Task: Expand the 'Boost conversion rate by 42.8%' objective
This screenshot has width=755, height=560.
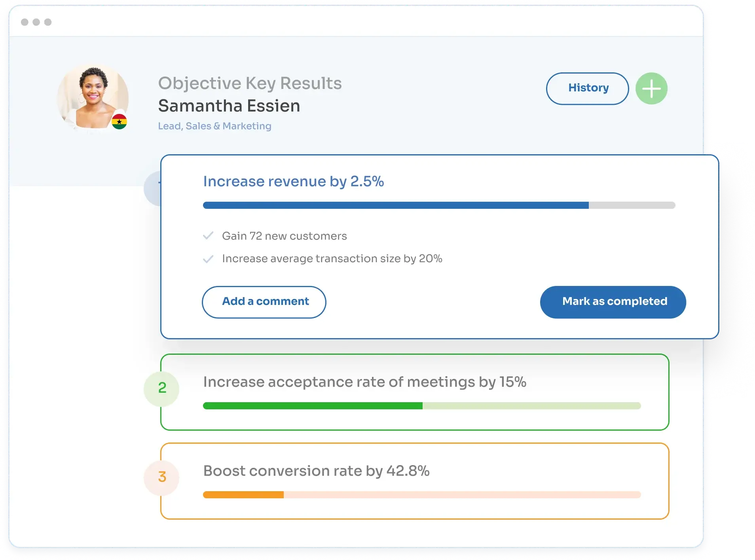Action: [x=415, y=481]
